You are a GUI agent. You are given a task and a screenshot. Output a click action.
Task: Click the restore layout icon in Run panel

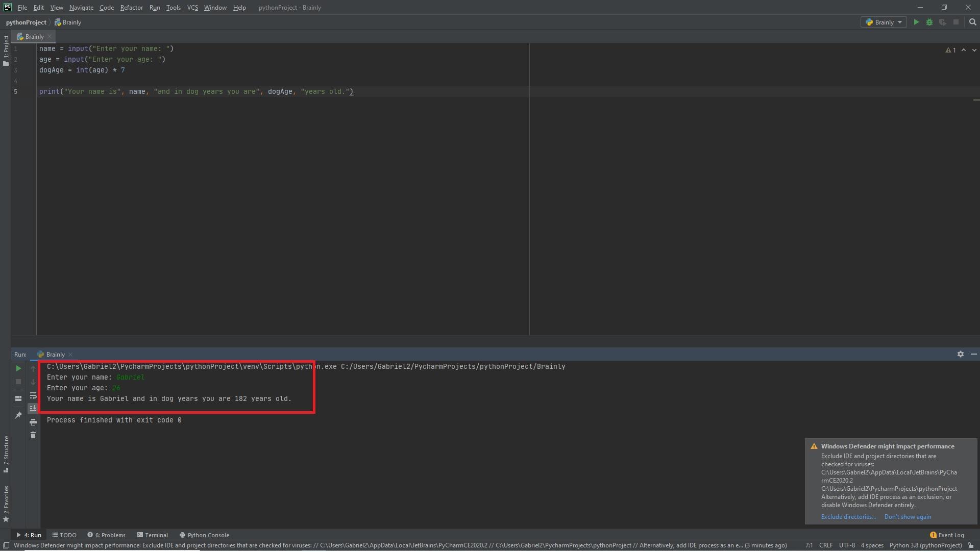pos(18,399)
